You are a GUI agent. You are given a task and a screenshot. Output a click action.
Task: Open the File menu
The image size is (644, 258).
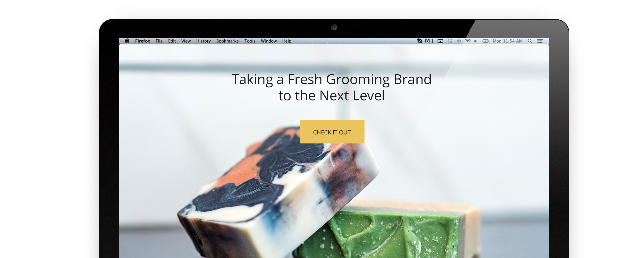coord(159,41)
